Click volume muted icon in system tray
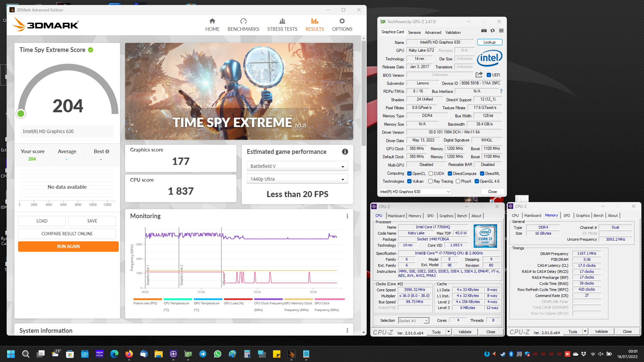Image resolution: width=644 pixels, height=362 pixels. point(601,354)
